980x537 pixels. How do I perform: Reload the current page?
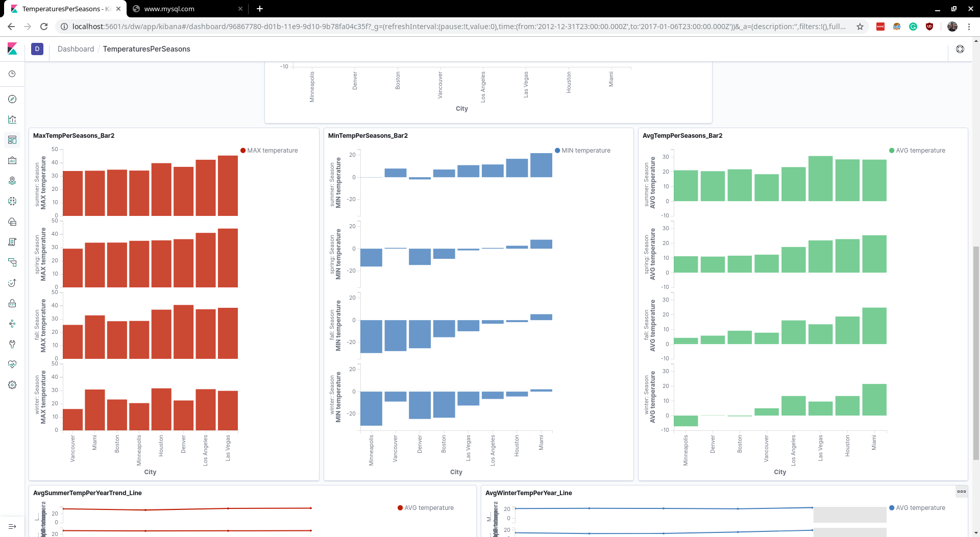point(44,27)
